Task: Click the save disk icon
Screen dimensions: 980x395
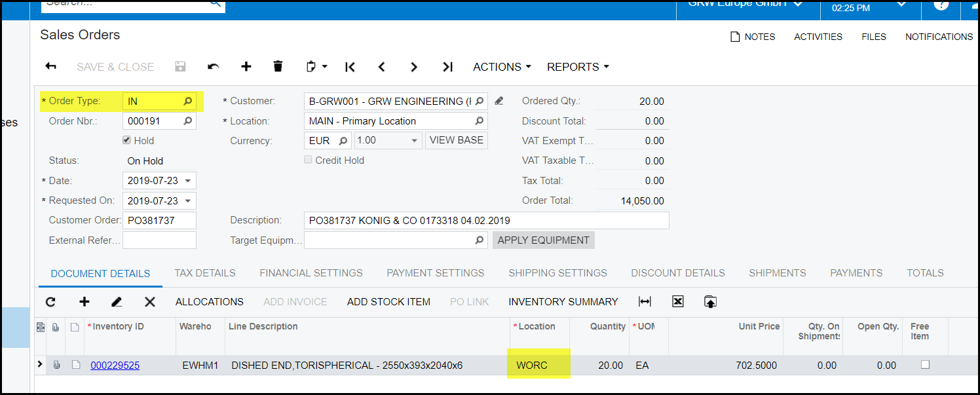Action: pos(180,67)
